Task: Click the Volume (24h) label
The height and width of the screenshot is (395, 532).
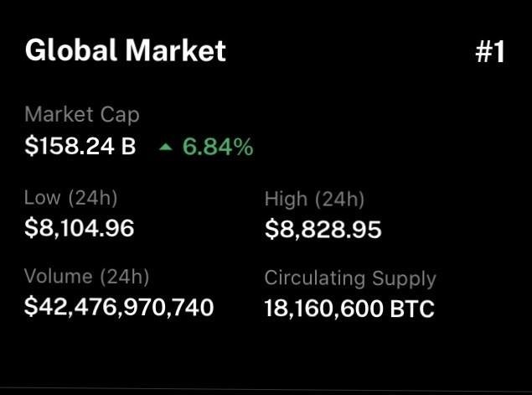Action: click(x=86, y=277)
